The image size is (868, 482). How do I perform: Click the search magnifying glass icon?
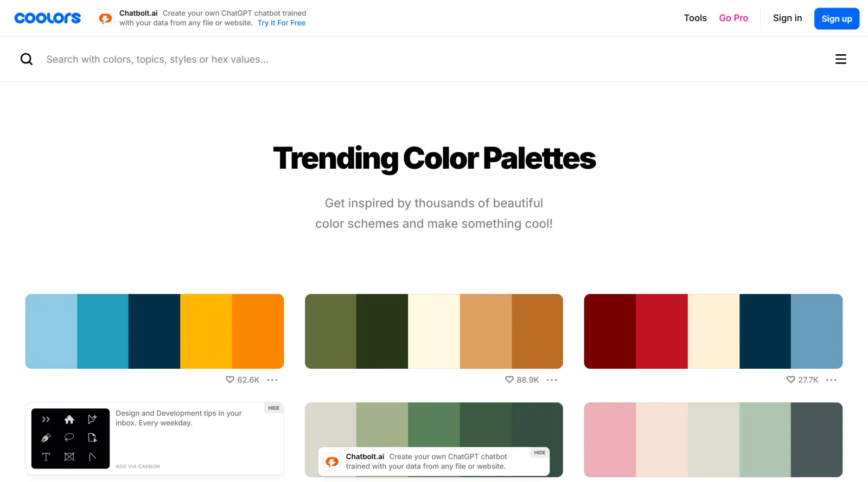point(26,59)
